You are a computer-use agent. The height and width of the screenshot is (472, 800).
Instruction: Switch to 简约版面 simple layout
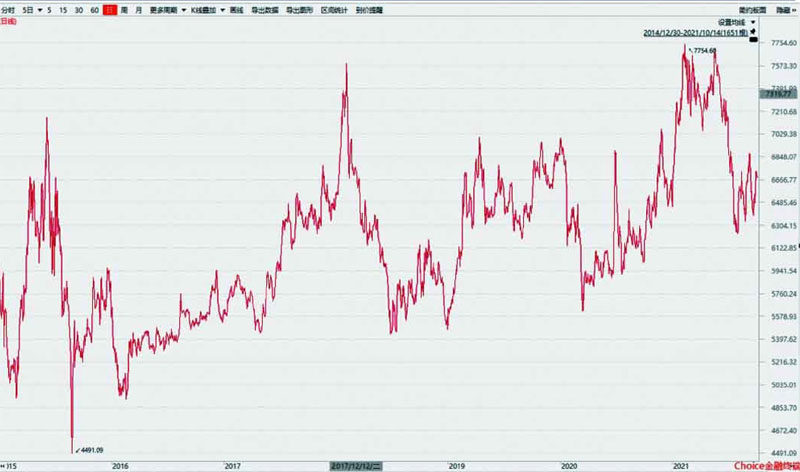751,8
